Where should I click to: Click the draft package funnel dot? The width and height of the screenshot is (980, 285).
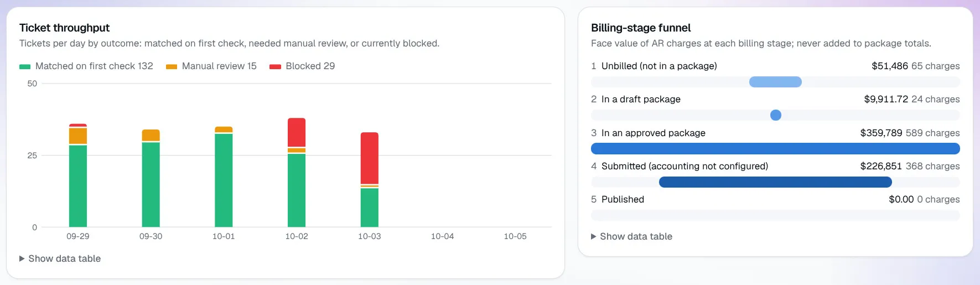pos(776,115)
